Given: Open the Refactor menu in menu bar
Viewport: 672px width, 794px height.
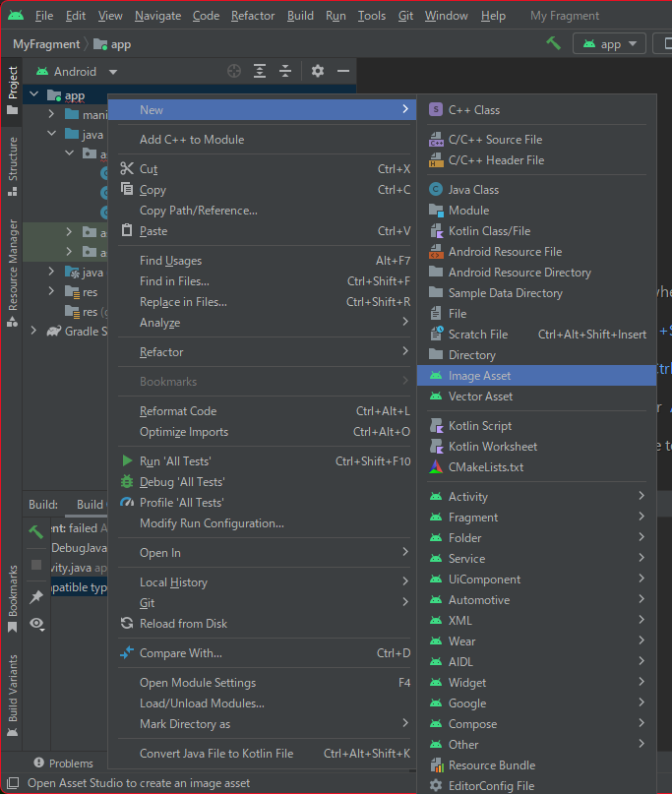Looking at the screenshot, I should pyautogui.click(x=253, y=16).
